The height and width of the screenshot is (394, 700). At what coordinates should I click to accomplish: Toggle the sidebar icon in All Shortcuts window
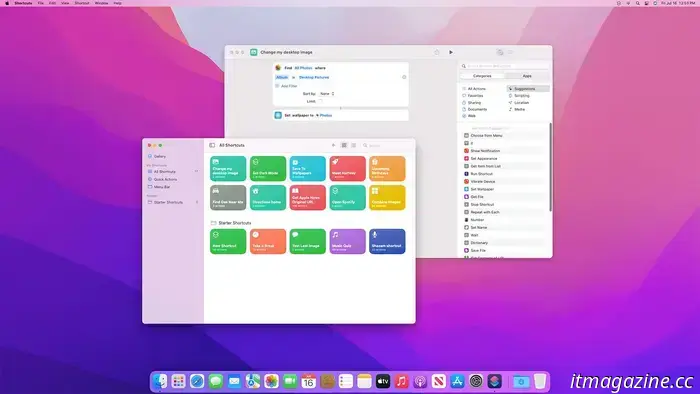(x=212, y=145)
